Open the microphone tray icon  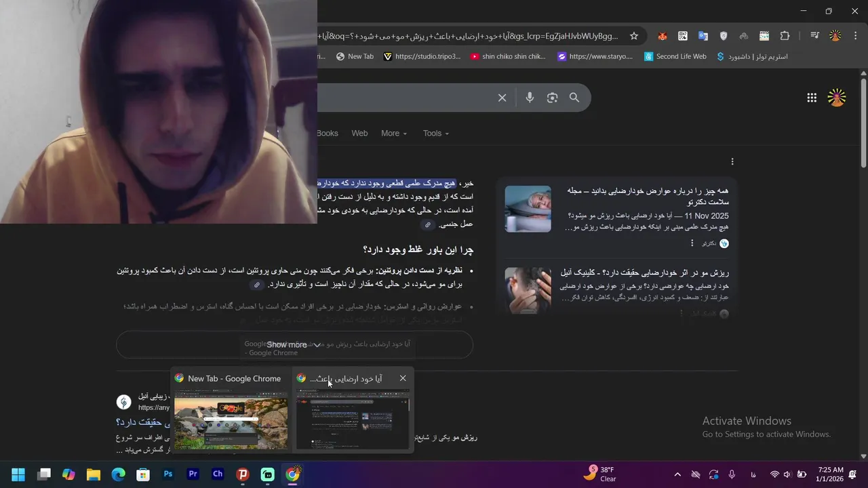click(732, 474)
